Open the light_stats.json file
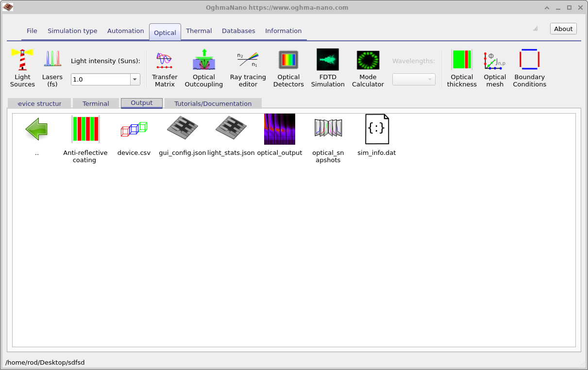Image resolution: width=588 pixels, height=370 pixels. (231, 135)
